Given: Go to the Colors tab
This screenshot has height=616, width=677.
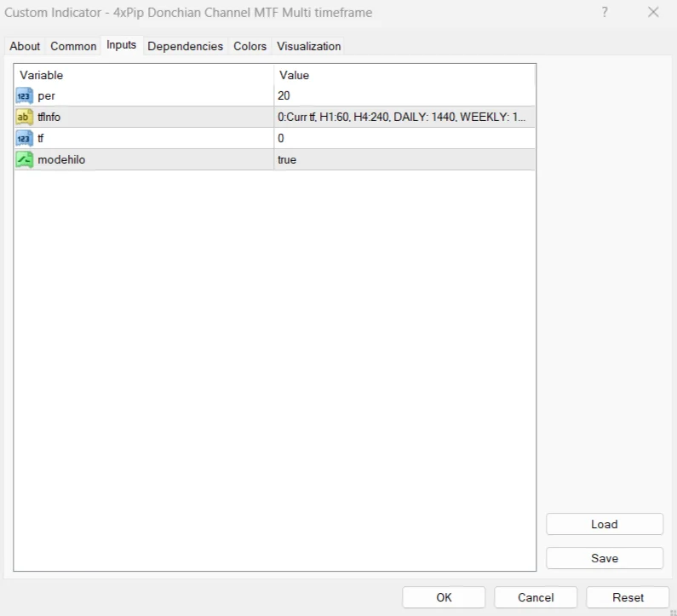Looking at the screenshot, I should (x=250, y=46).
